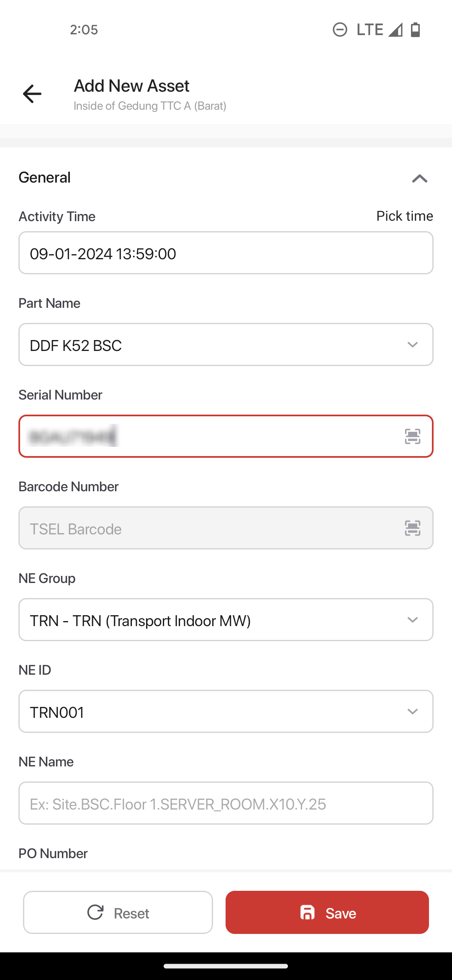This screenshot has height=980, width=452.
Task: Tap the Barcode Number scan icon
Action: pyautogui.click(x=412, y=528)
